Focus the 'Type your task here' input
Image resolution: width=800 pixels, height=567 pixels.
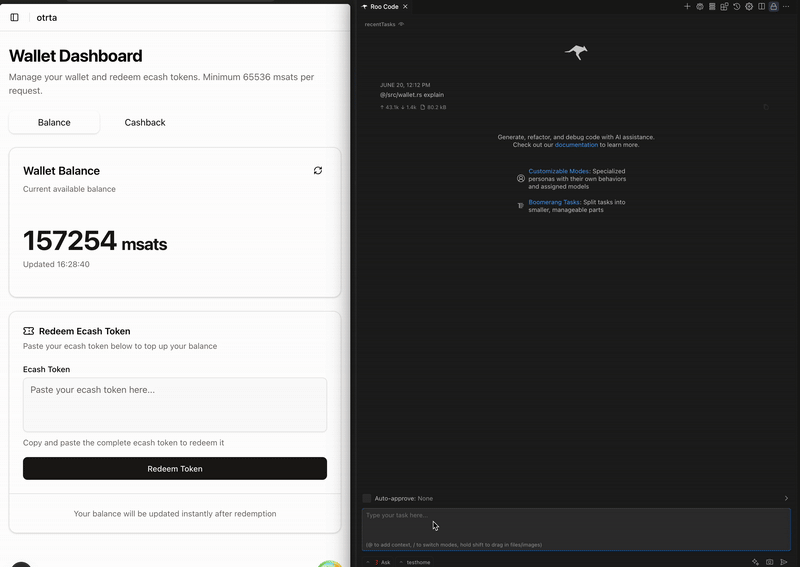pos(576,529)
